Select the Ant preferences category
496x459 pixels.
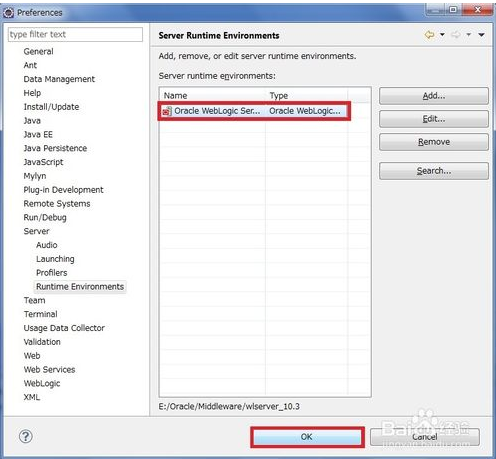[x=30, y=65]
